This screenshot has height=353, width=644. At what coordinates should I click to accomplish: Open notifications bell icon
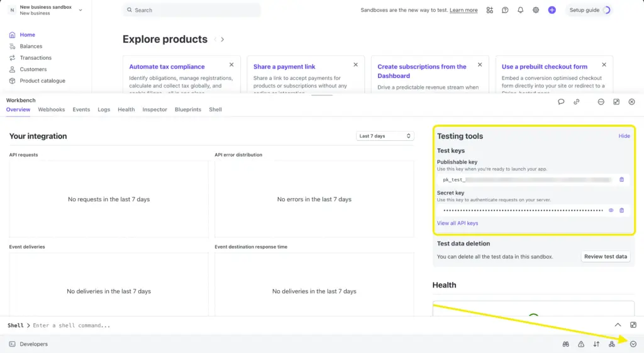[x=520, y=10]
